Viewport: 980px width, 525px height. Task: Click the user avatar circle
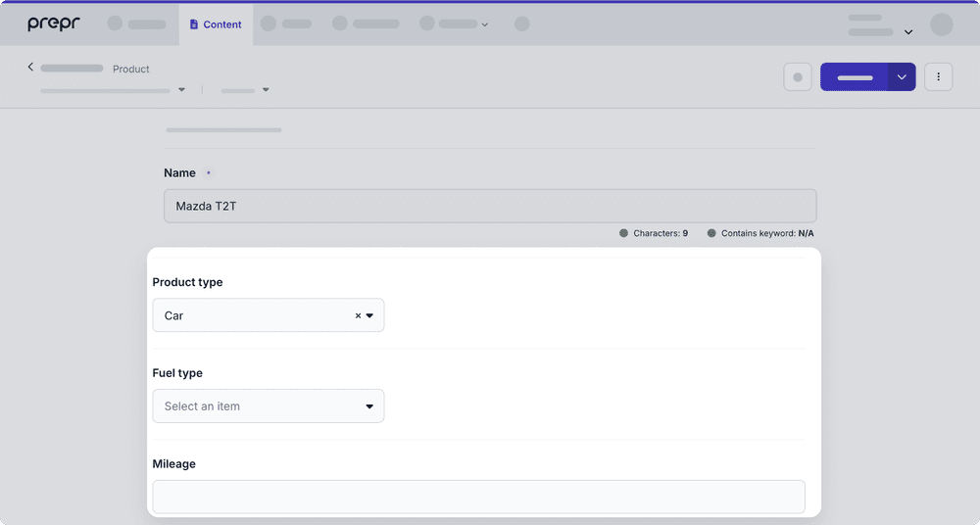pyautogui.click(x=941, y=24)
